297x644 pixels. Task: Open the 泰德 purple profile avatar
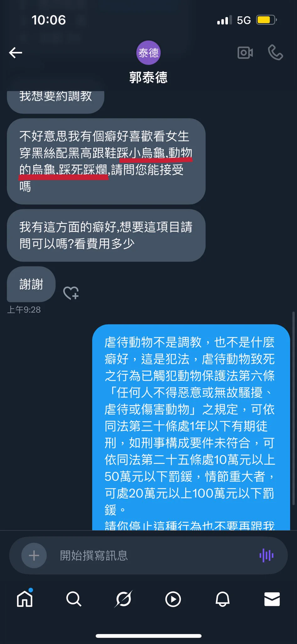tap(148, 53)
